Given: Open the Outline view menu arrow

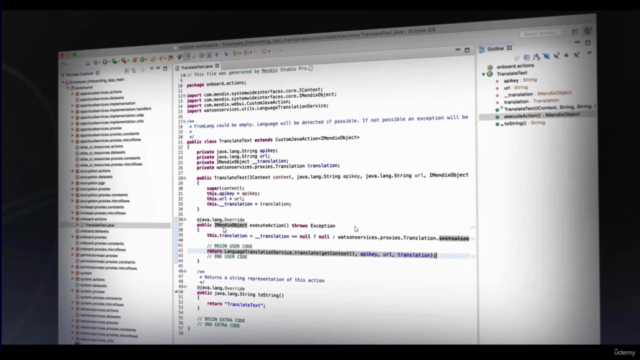Looking at the screenshot, I should click(589, 53).
